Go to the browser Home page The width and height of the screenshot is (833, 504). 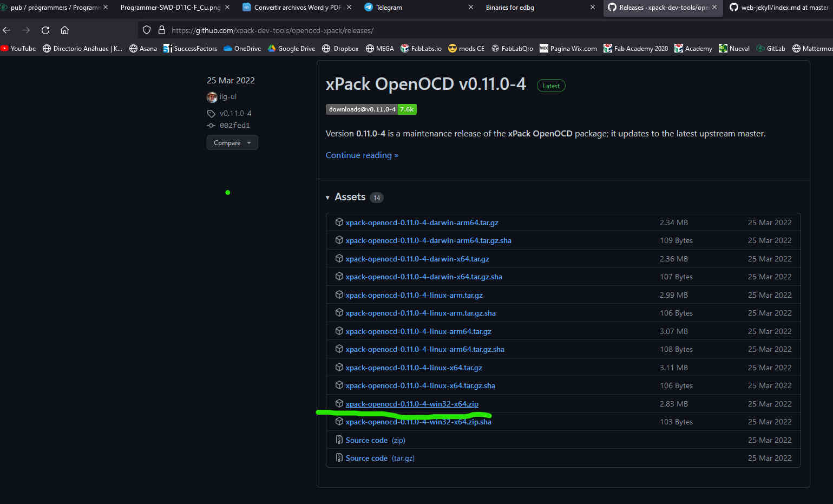(65, 30)
